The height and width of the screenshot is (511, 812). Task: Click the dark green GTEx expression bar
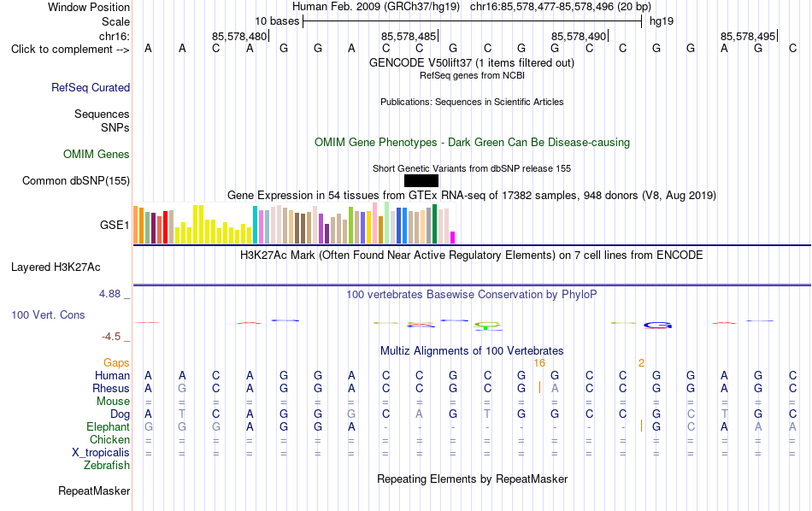(x=434, y=224)
